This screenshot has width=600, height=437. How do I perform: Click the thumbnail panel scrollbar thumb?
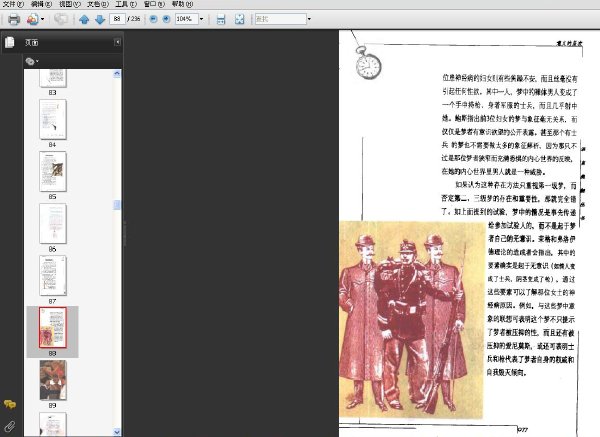pyautogui.click(x=117, y=205)
